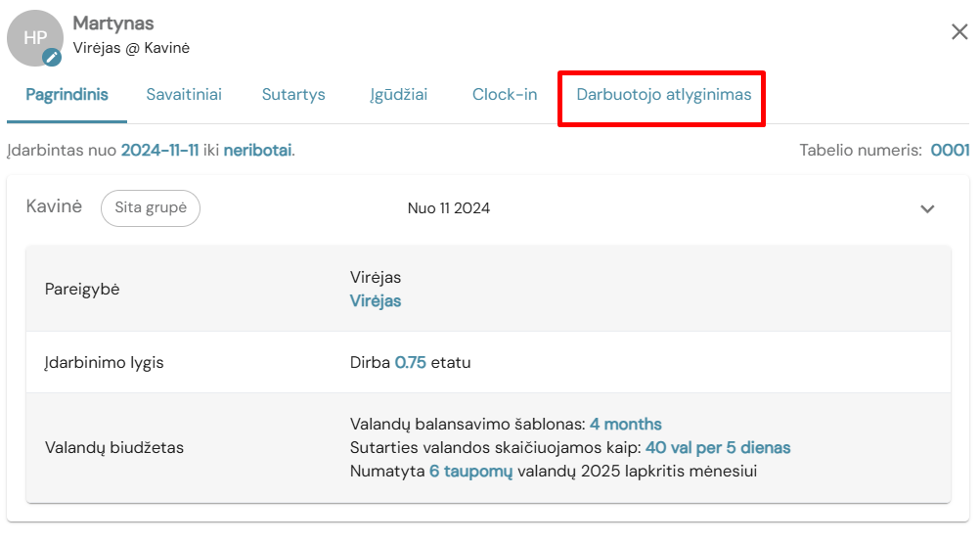Expand the Kavinė section chevron
This screenshot has width=980, height=543.
[927, 208]
